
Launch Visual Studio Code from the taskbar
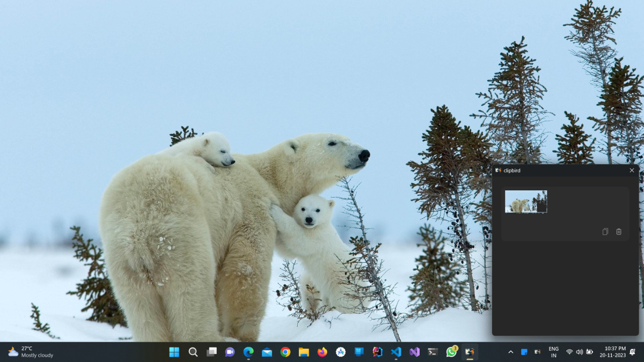point(396,352)
